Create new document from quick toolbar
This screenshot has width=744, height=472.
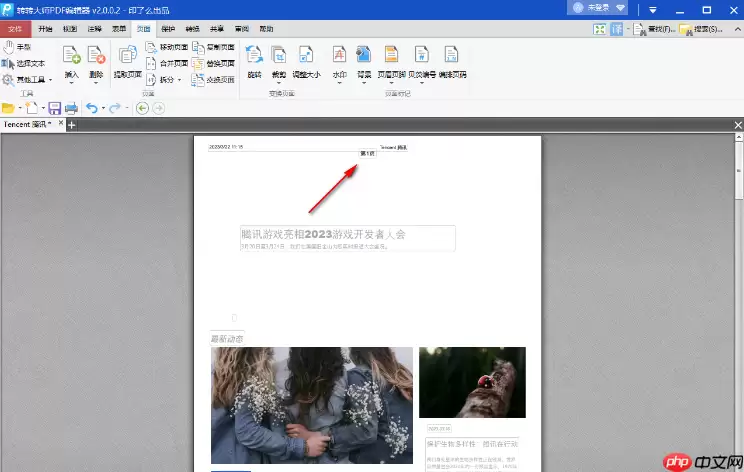pos(32,108)
